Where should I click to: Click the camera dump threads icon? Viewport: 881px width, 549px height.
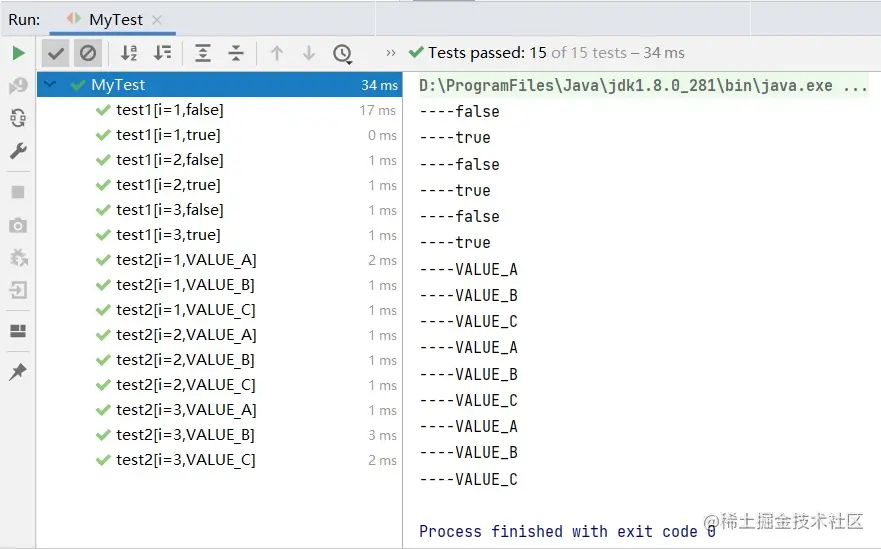[x=18, y=225]
